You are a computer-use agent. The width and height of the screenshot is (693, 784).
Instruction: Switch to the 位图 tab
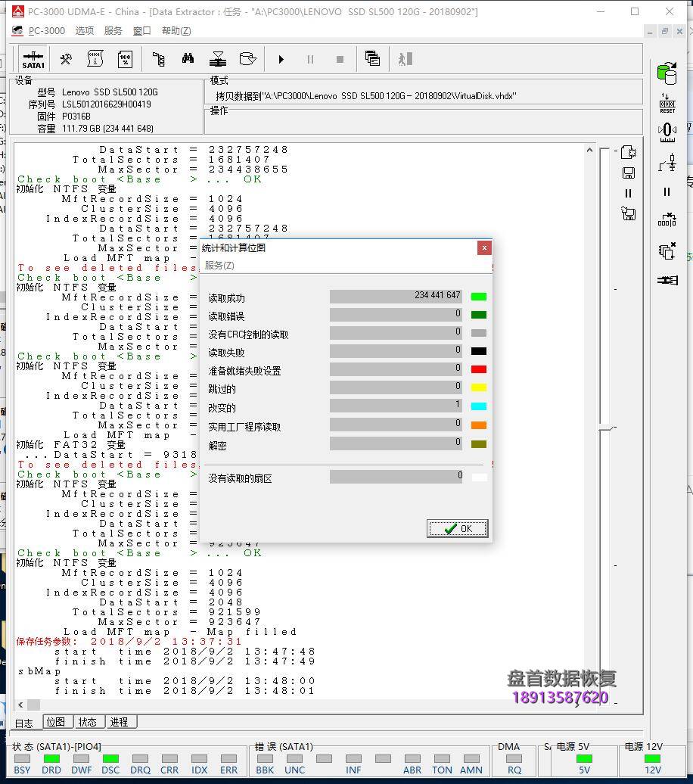[x=56, y=722]
